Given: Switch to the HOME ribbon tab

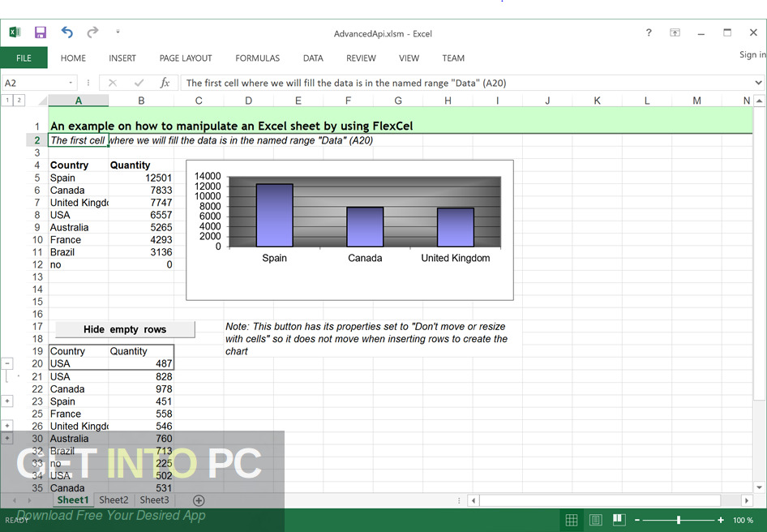Looking at the screenshot, I should (x=73, y=58).
